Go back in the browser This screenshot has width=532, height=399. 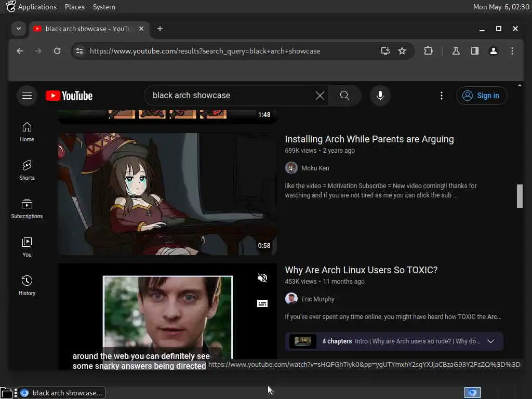tap(20, 51)
